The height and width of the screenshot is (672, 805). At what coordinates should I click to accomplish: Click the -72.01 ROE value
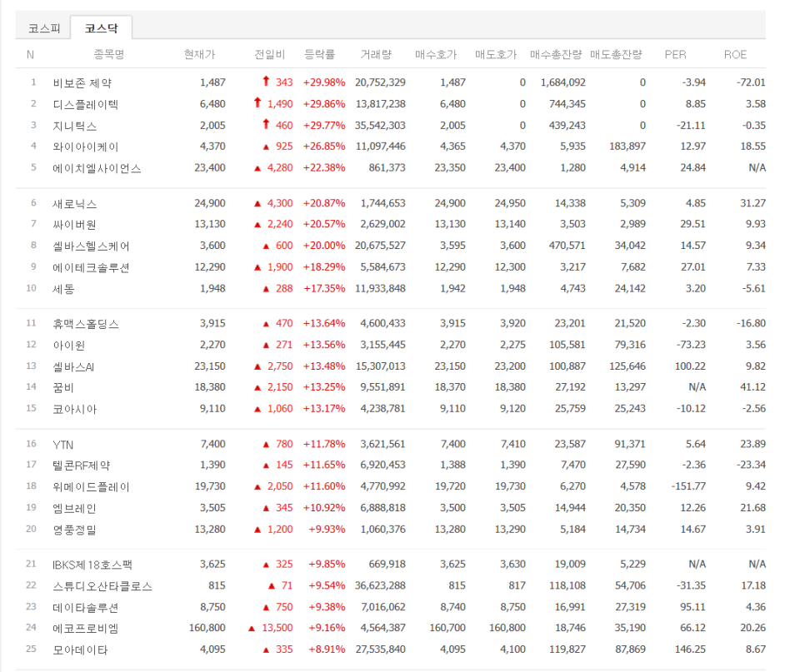751,82
